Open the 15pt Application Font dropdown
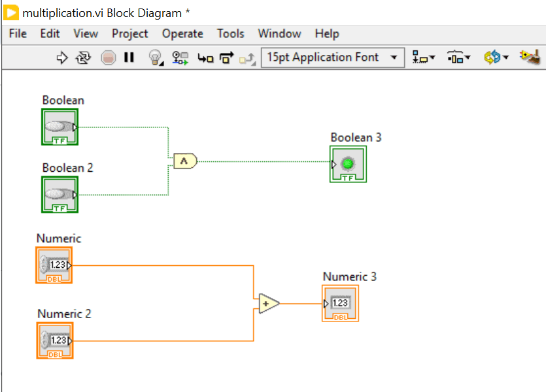Viewport: 546px width, 392px height. pyautogui.click(x=332, y=57)
